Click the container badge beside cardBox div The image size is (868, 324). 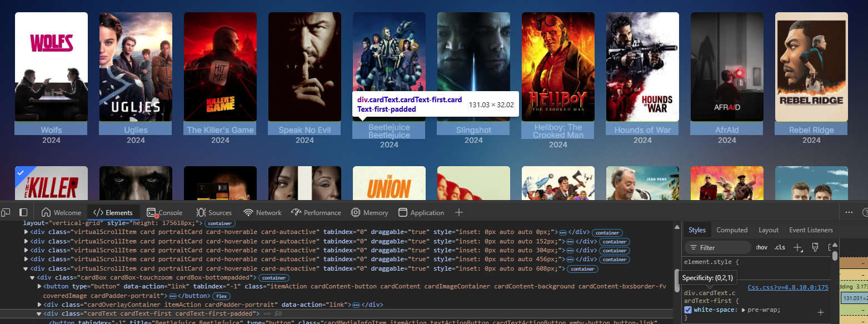pyautogui.click(x=274, y=277)
